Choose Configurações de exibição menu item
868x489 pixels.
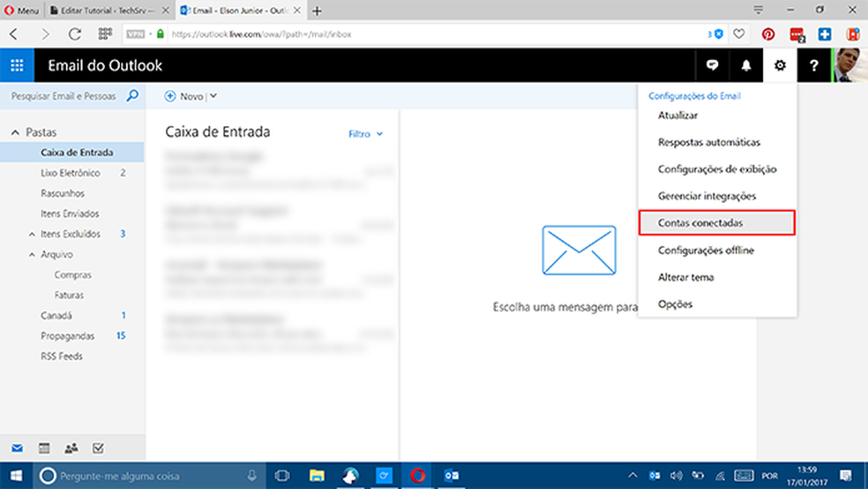[717, 169]
